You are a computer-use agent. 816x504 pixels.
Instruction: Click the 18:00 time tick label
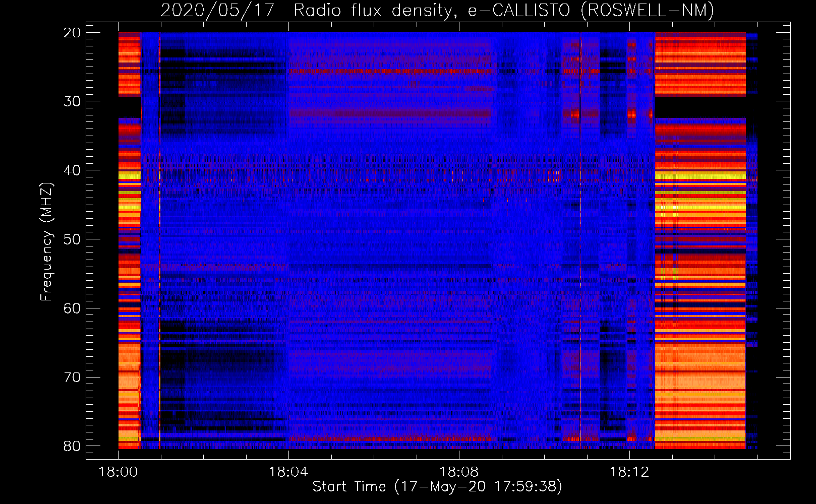(119, 472)
